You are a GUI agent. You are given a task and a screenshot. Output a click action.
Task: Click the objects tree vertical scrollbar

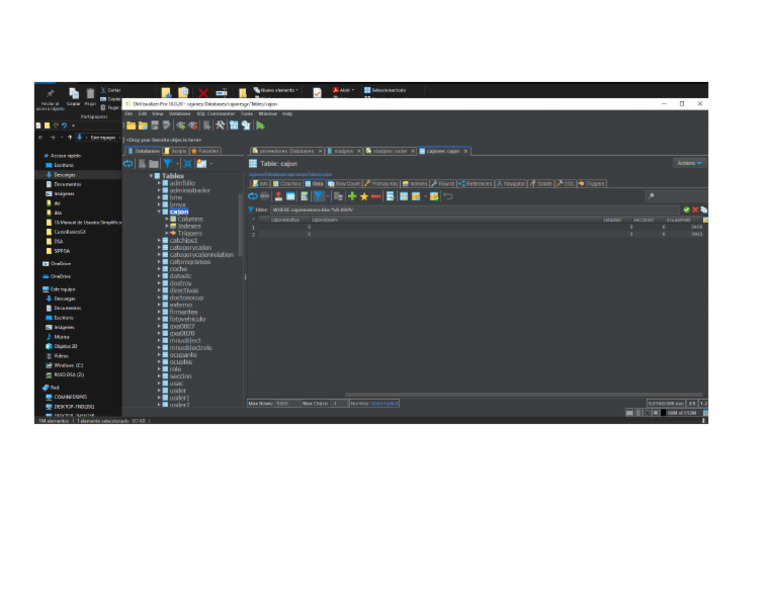pyautogui.click(x=240, y=224)
